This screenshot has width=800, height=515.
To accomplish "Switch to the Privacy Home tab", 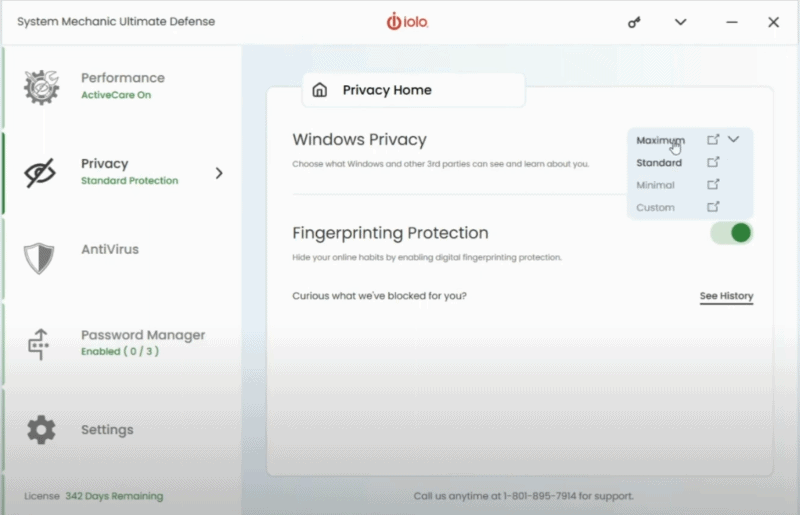I will [x=413, y=90].
